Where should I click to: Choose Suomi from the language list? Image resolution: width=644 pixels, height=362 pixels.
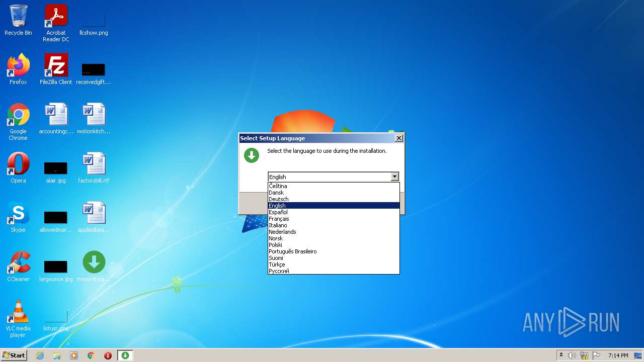[x=334, y=258]
